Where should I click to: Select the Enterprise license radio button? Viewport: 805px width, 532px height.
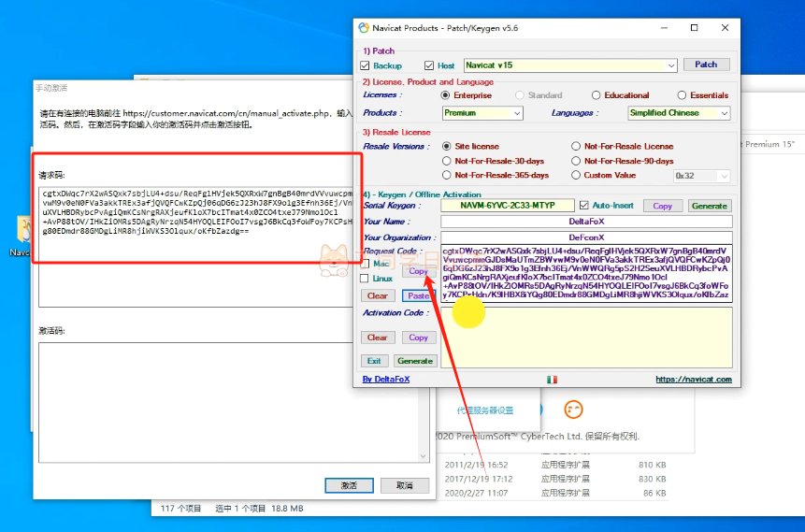[x=446, y=95]
